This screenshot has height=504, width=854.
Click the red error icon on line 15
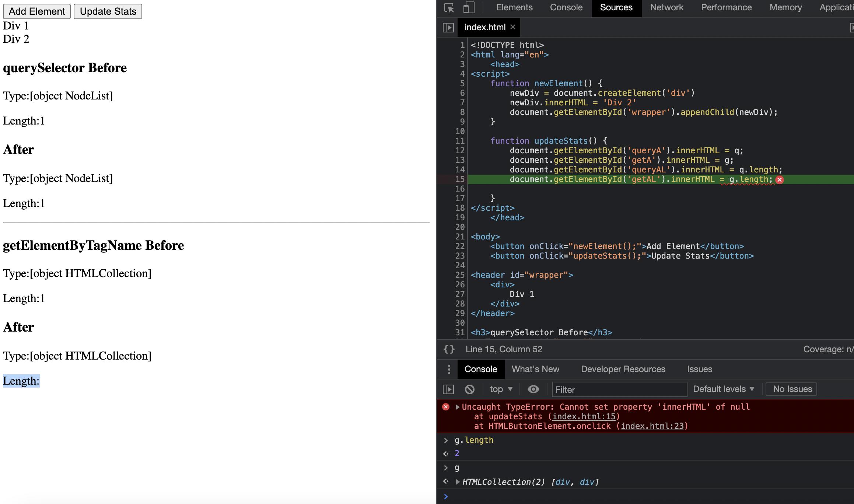click(780, 180)
